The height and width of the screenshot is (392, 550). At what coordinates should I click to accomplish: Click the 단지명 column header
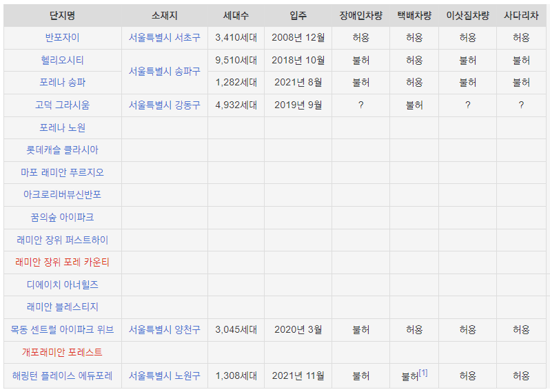pyautogui.click(x=63, y=15)
